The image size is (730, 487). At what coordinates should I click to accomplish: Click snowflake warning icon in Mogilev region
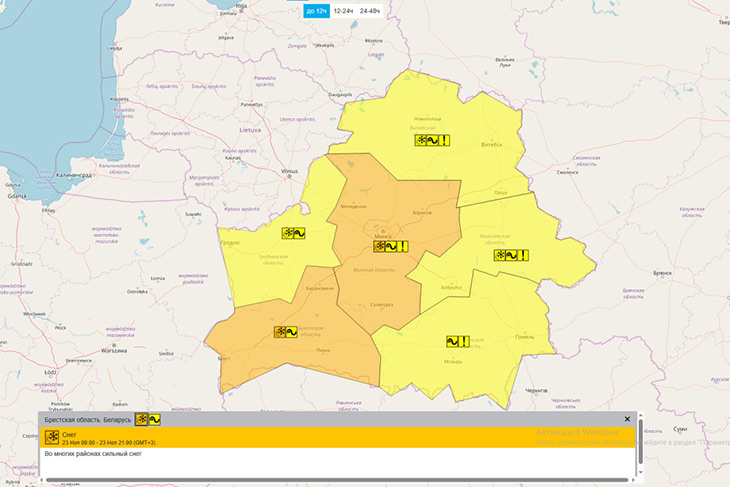pyautogui.click(x=500, y=255)
